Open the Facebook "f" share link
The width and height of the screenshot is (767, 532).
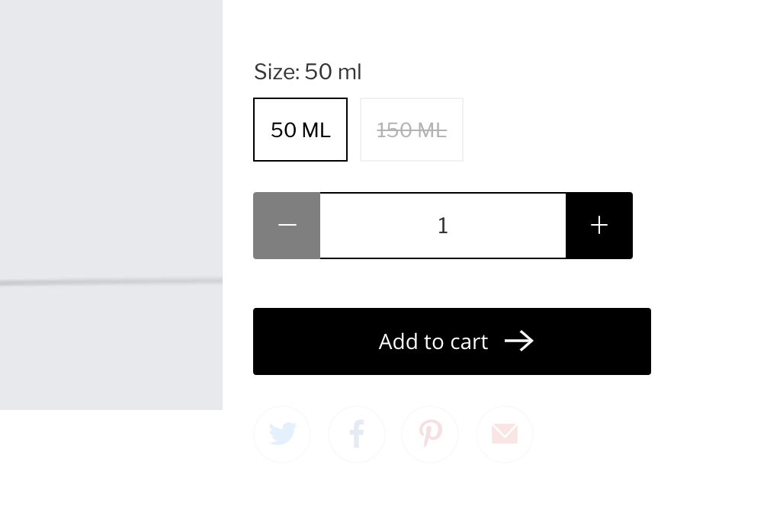pos(356,434)
